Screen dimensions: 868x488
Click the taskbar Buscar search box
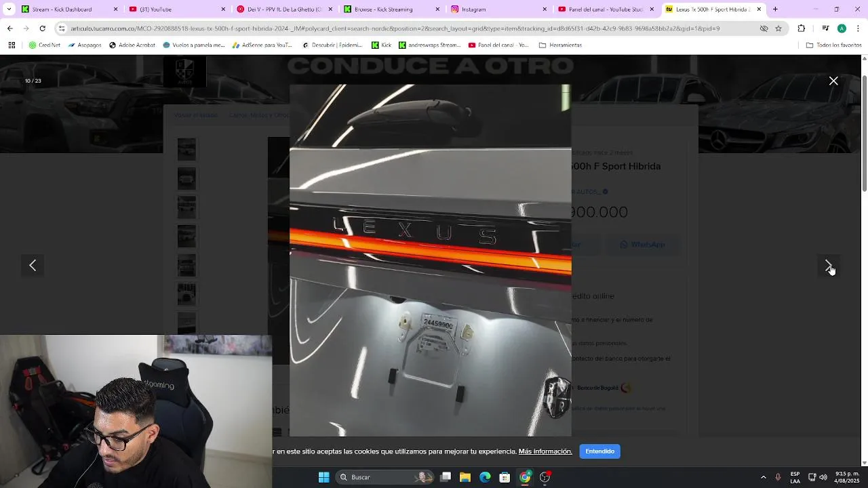(385, 477)
